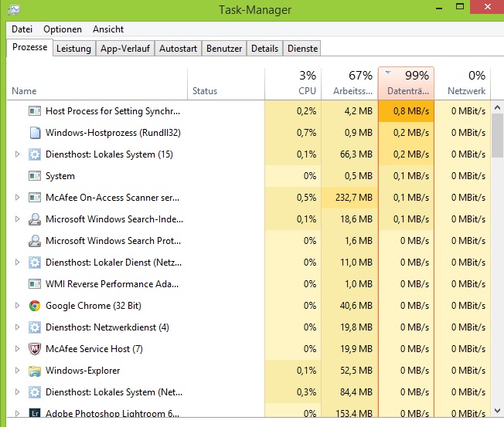504x427 pixels.
Task: Click the Task-Manager title bar app icon
Action: click(14, 10)
